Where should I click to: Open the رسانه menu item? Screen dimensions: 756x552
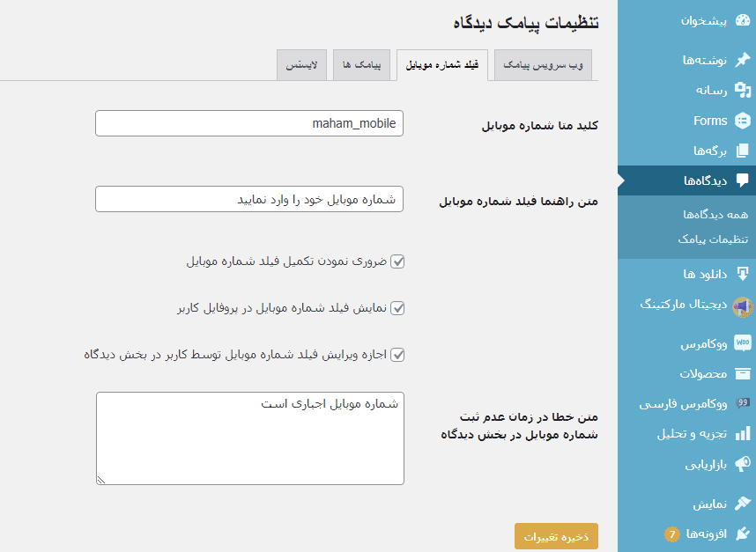tap(686, 90)
